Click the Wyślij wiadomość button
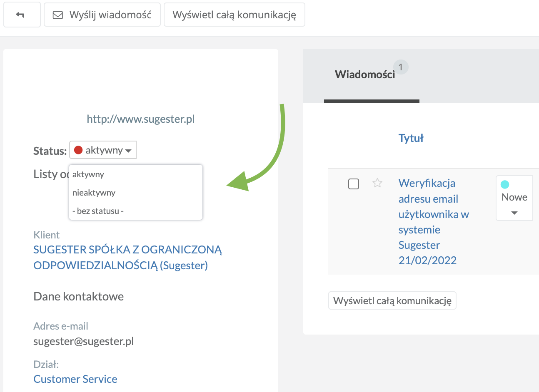 tap(102, 14)
